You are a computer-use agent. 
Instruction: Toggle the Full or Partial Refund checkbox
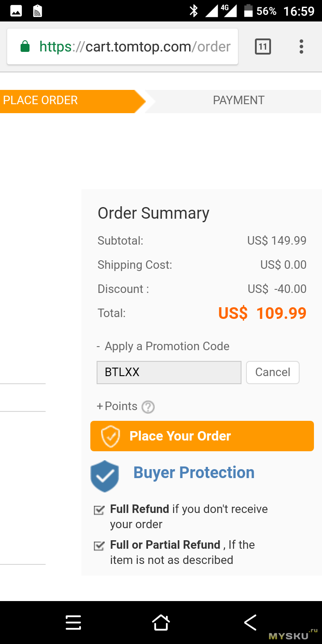point(99,546)
